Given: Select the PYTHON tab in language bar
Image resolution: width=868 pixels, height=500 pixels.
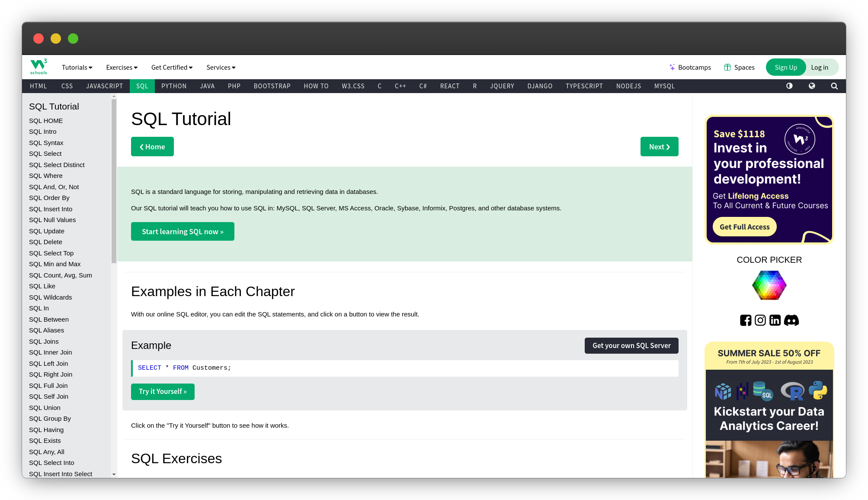Looking at the screenshot, I should pos(174,85).
